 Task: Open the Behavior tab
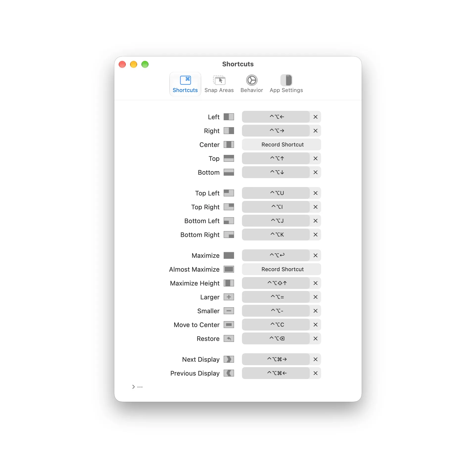click(x=252, y=84)
